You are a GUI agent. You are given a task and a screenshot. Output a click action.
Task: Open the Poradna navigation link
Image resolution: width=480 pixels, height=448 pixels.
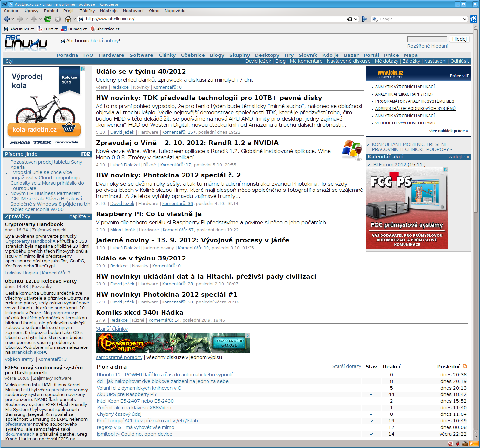67,55
